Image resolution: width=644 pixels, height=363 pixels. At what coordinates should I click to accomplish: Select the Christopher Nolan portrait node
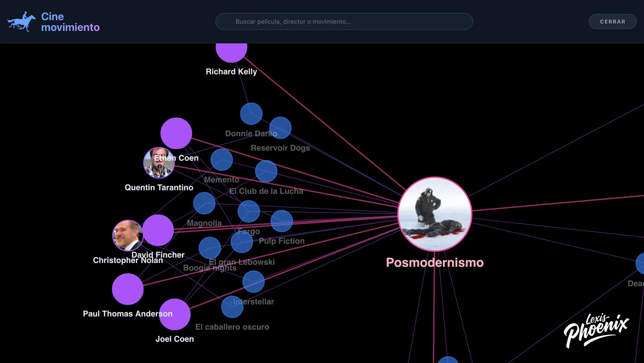point(127,235)
